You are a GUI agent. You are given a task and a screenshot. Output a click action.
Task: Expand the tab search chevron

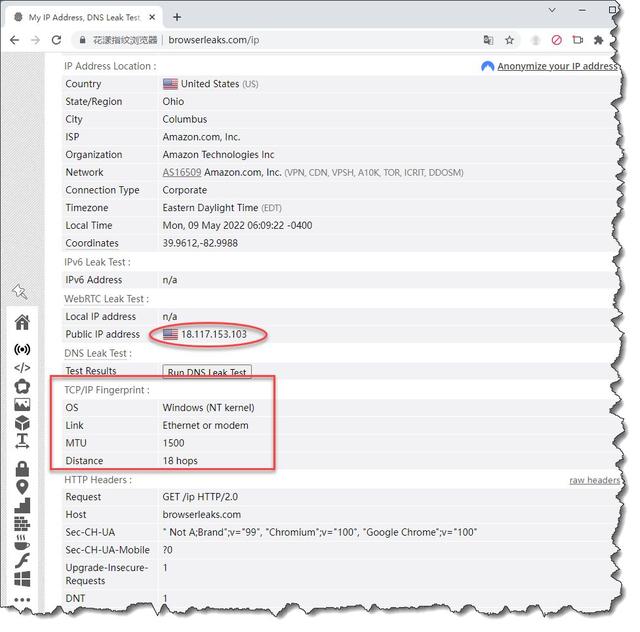click(x=552, y=11)
